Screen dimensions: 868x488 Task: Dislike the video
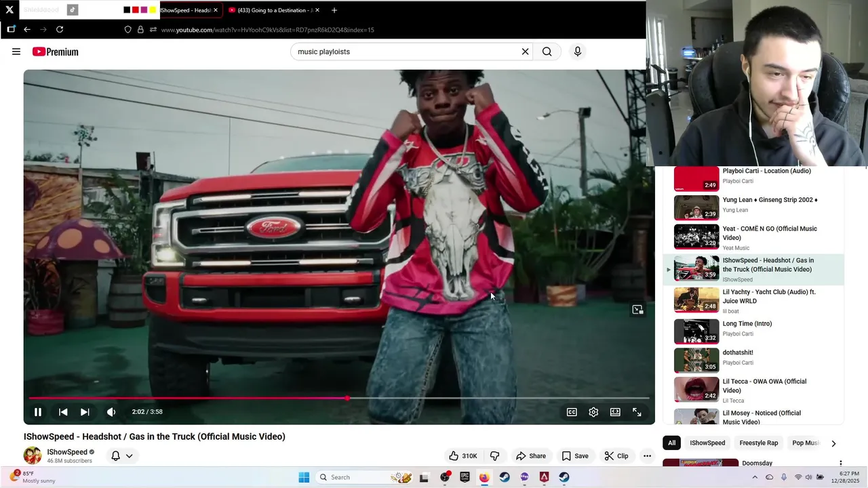495,456
